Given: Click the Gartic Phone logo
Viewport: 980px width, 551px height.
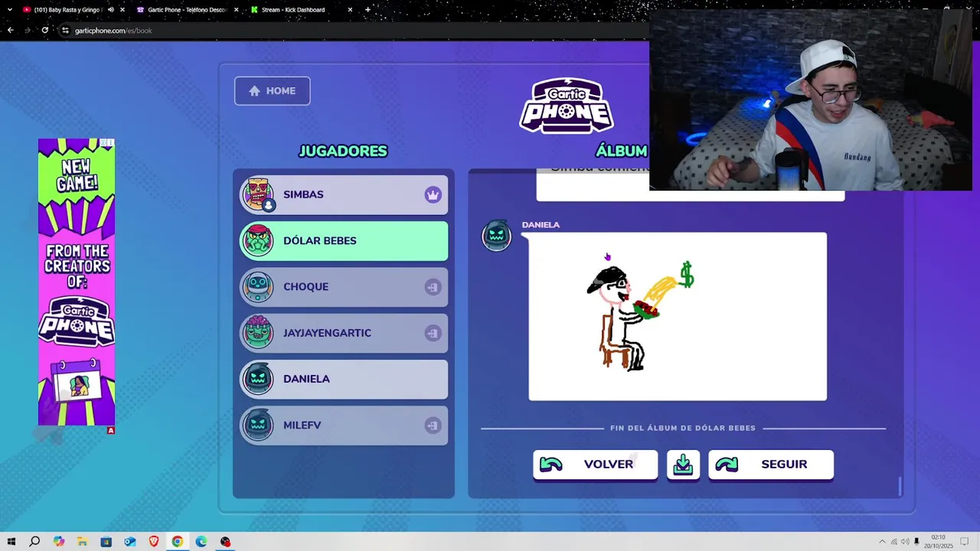Looking at the screenshot, I should [567, 105].
